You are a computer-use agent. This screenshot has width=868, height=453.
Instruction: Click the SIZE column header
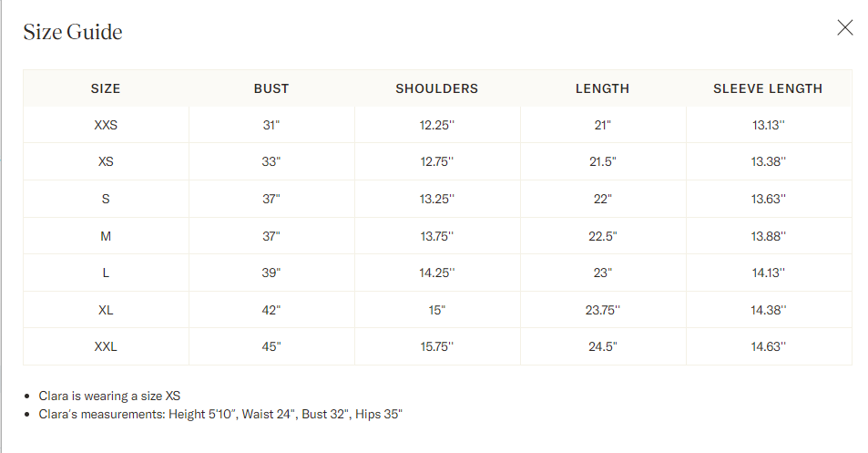[x=106, y=88]
